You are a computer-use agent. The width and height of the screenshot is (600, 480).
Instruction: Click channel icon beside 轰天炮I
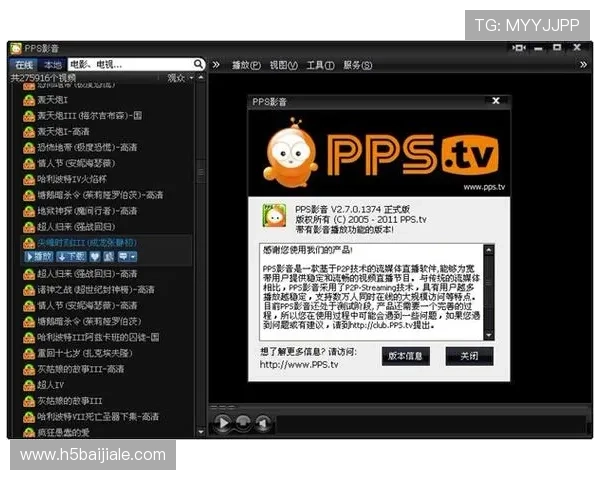tap(29, 100)
